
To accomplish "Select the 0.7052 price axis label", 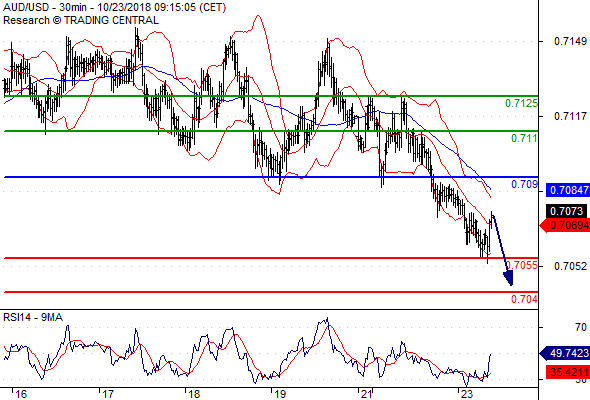I will click(x=570, y=266).
